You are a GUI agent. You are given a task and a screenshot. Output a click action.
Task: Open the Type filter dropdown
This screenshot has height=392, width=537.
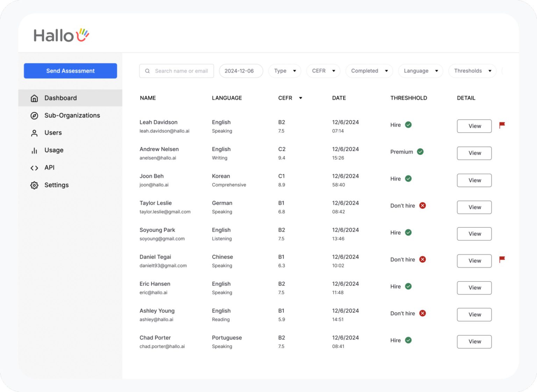pos(285,71)
